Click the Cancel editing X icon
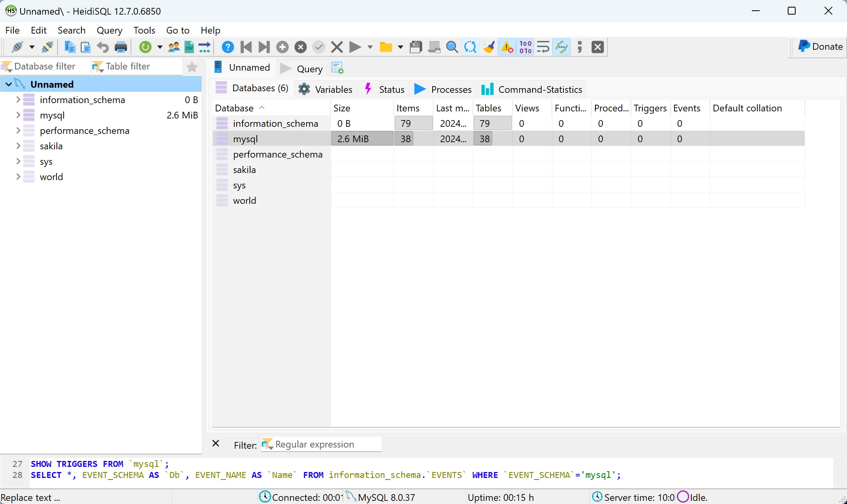The width and height of the screenshot is (847, 504). pyautogui.click(x=337, y=47)
